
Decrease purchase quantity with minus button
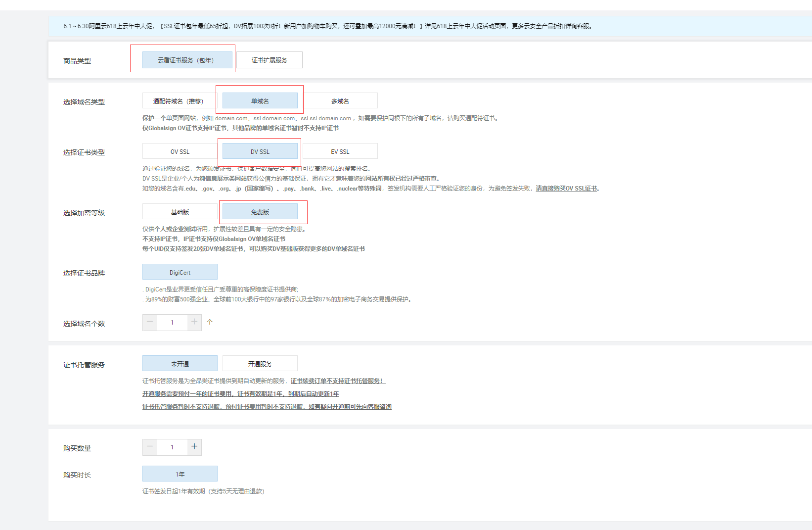click(149, 447)
